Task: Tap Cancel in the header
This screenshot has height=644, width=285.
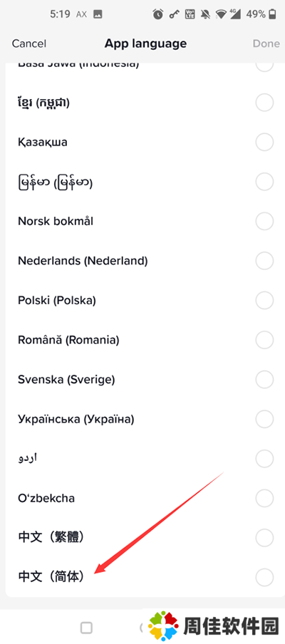Action: pos(28,43)
